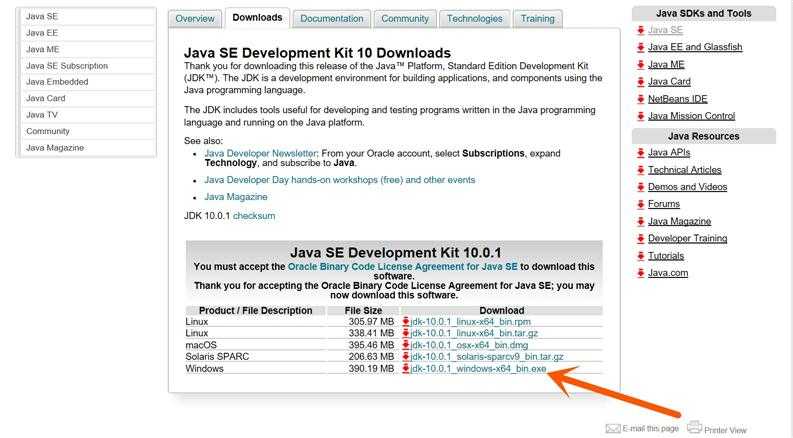Switch to the Overview tab

(195, 19)
